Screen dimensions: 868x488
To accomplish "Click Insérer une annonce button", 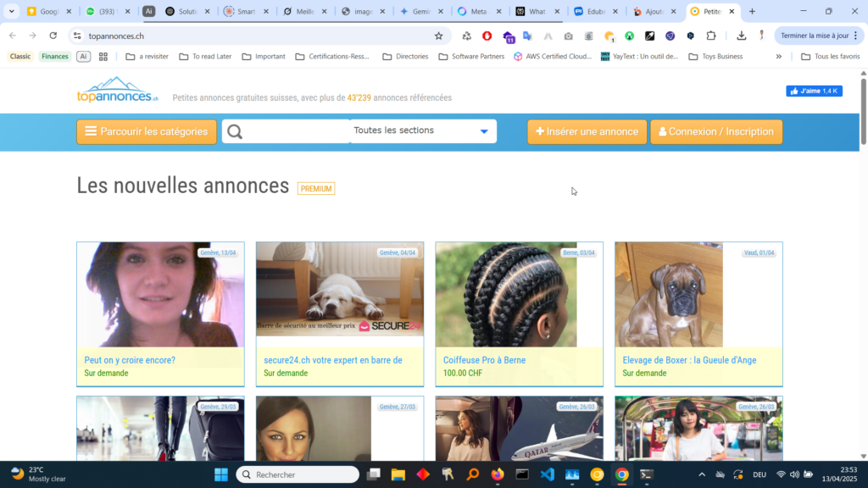I will point(587,131).
